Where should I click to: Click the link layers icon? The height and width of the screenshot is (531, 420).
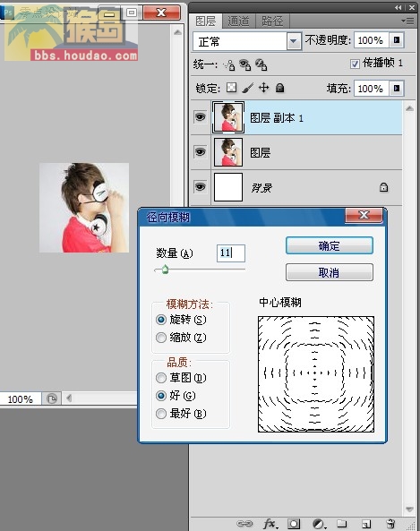click(x=244, y=524)
